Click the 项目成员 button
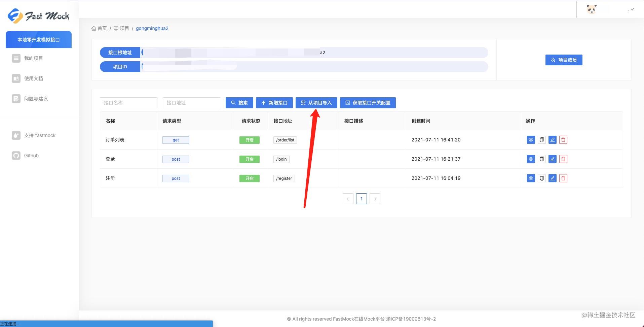 (564, 60)
